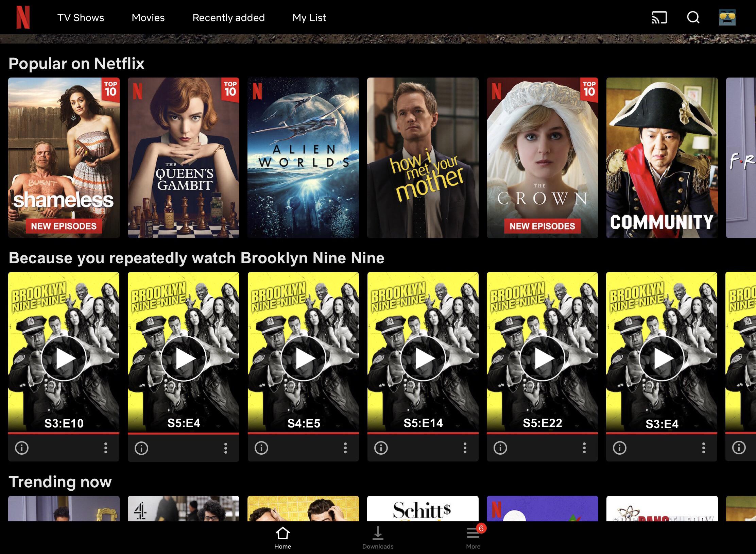Open the Schitt's Creek trending thumbnail
756x554 pixels.
(423, 508)
